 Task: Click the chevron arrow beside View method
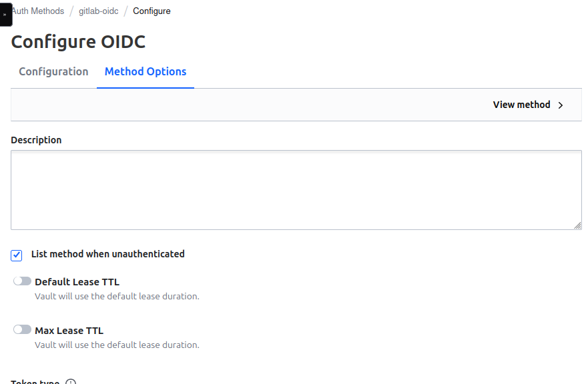coord(561,105)
